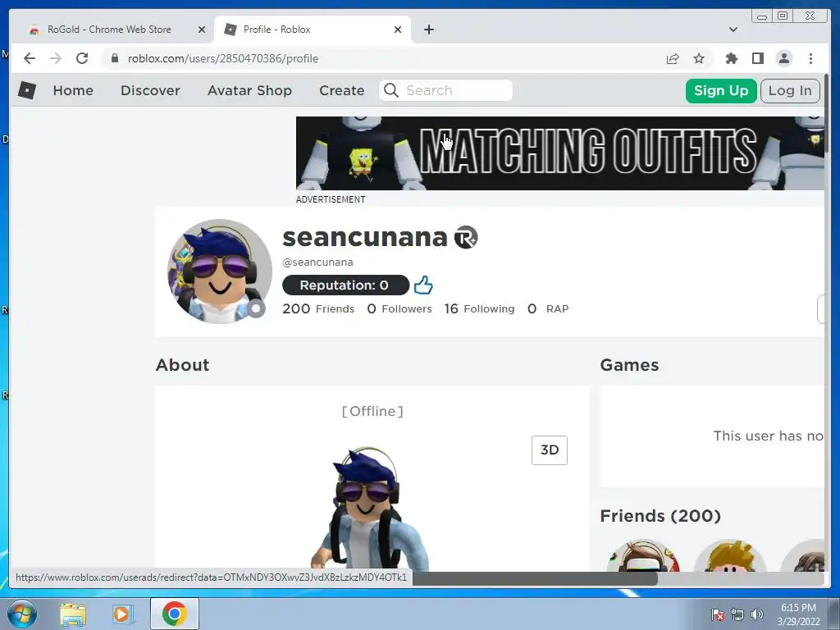Open the tab search dropdown chevron

(733, 30)
